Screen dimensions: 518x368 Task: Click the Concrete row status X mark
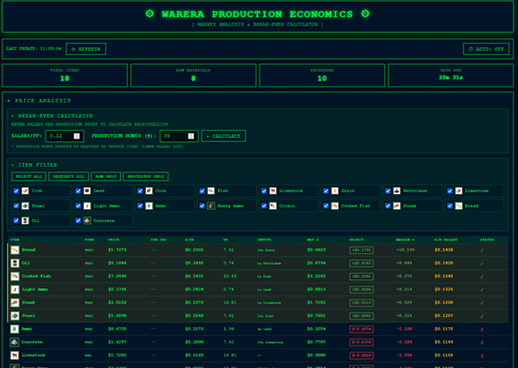tap(482, 342)
